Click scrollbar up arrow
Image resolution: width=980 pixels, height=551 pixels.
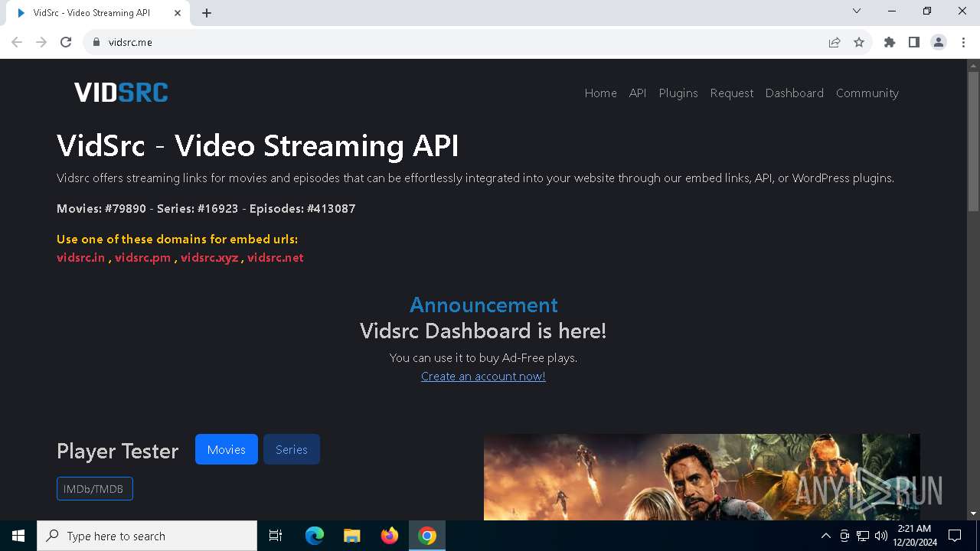(x=973, y=65)
